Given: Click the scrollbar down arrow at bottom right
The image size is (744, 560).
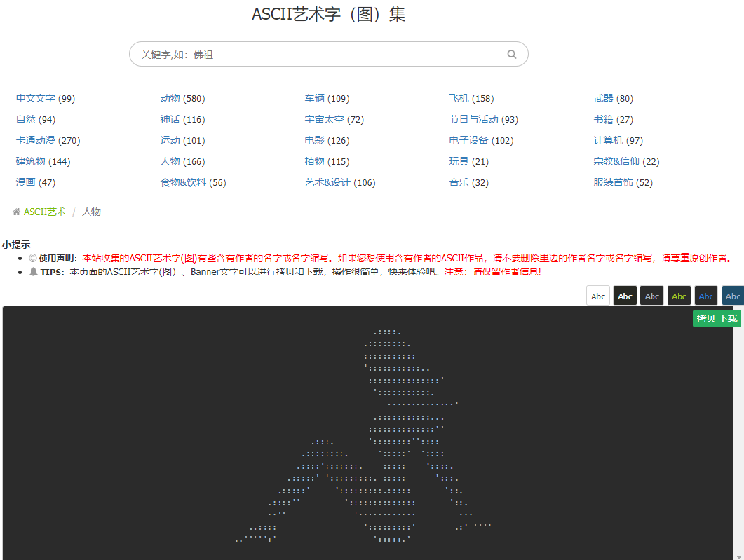Looking at the screenshot, I should point(739,557).
